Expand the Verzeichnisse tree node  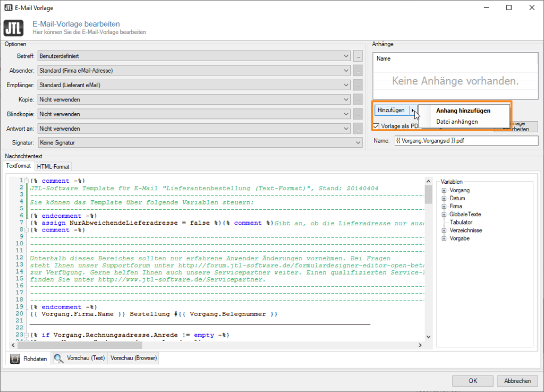coord(443,231)
